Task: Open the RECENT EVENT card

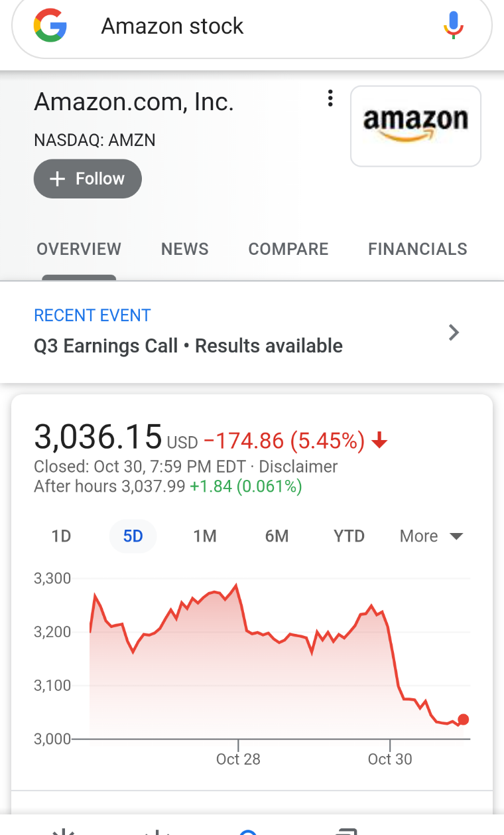Action: click(252, 332)
